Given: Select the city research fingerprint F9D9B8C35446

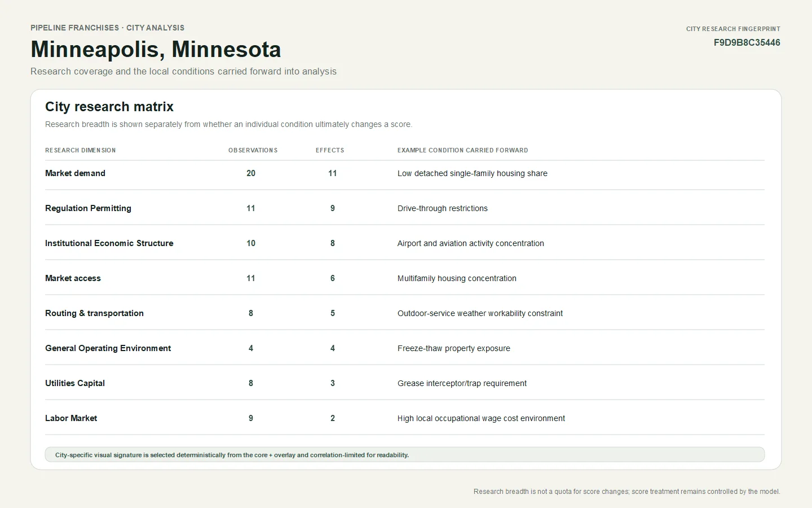Looking at the screenshot, I should pos(747,43).
